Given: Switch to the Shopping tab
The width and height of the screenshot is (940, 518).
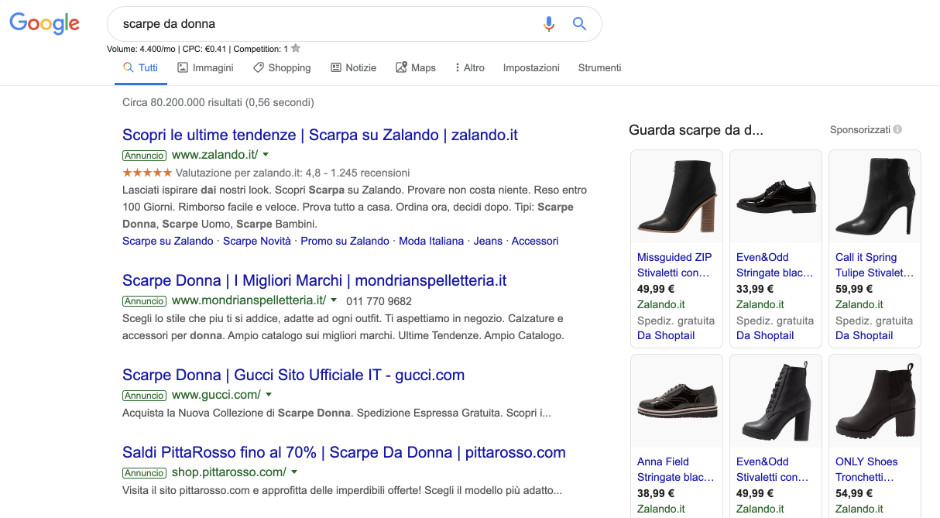Looking at the screenshot, I should pos(282,68).
